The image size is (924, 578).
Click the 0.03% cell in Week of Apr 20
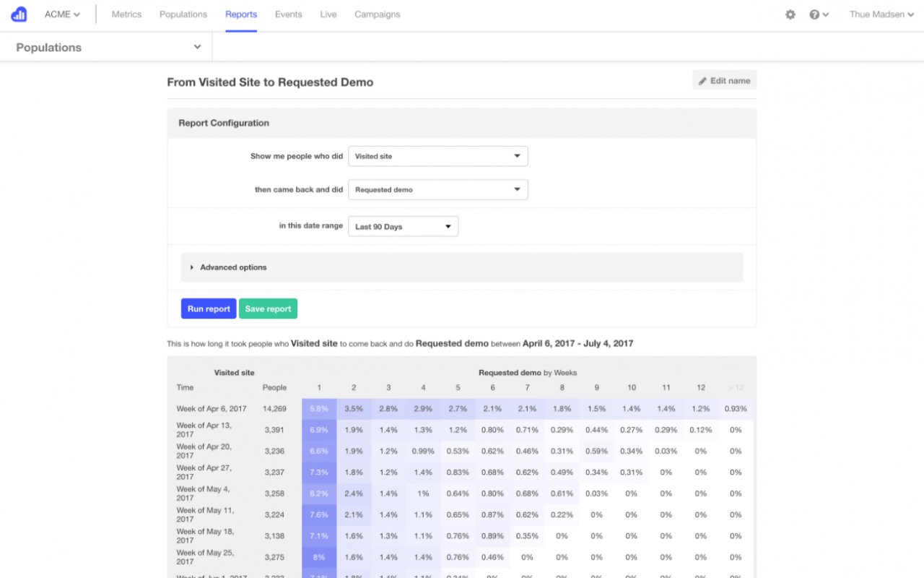point(666,451)
